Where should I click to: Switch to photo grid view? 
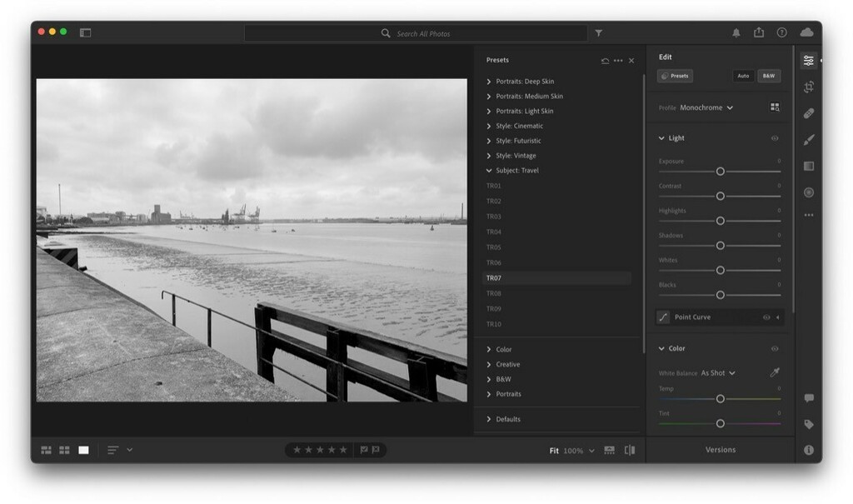tap(47, 450)
